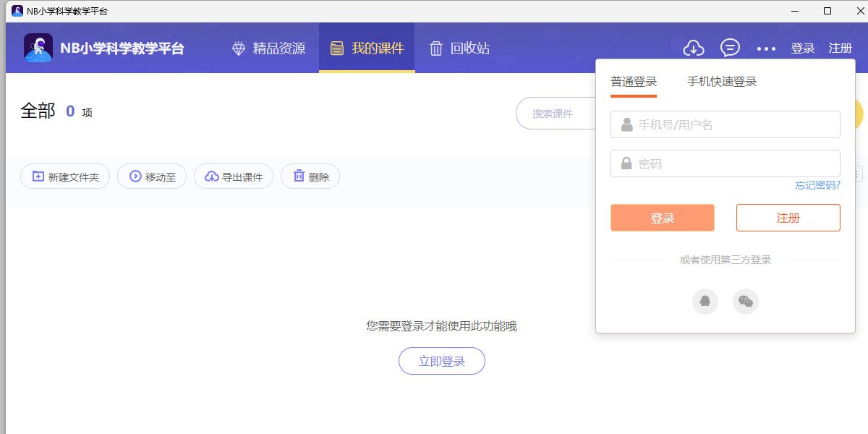Viewport: 868px width, 434px height.
Task: Log in with WeChat icon
Action: point(746,301)
